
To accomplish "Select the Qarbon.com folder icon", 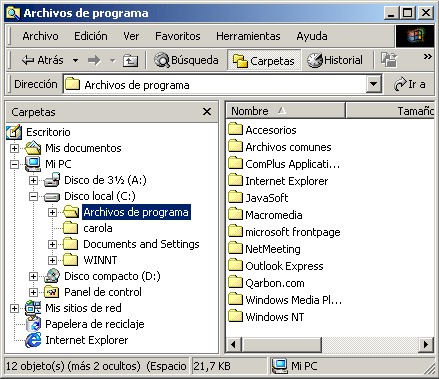I will pyautogui.click(x=235, y=282).
